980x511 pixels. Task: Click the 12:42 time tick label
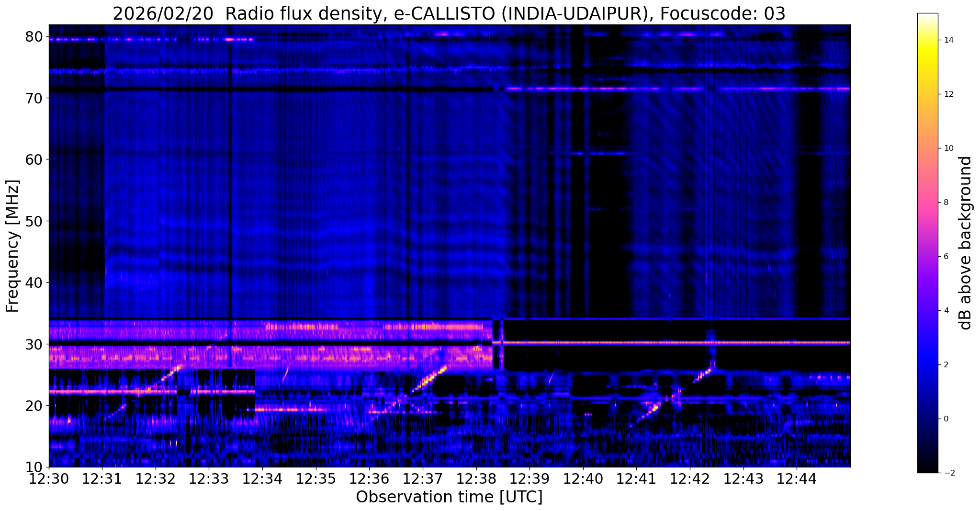pos(690,479)
